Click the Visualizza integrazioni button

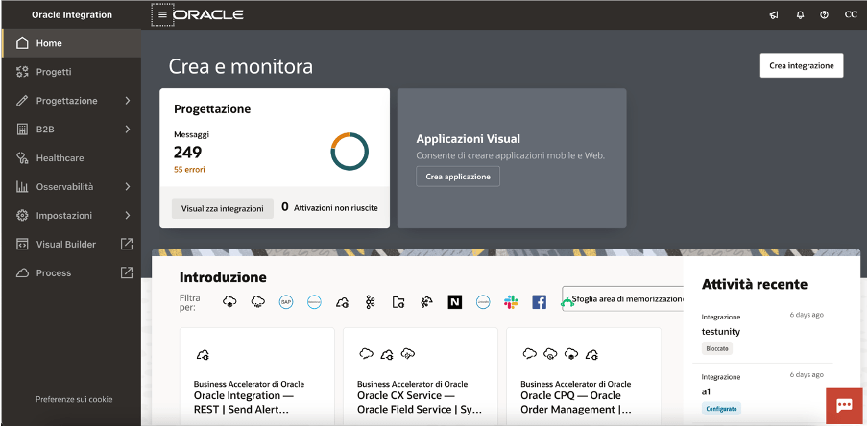point(222,208)
